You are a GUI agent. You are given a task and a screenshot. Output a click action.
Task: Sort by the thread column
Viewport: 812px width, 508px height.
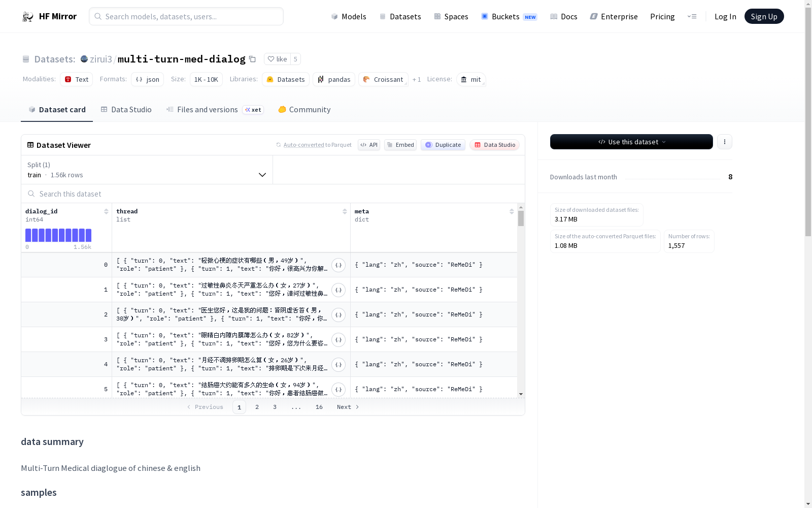point(345,211)
